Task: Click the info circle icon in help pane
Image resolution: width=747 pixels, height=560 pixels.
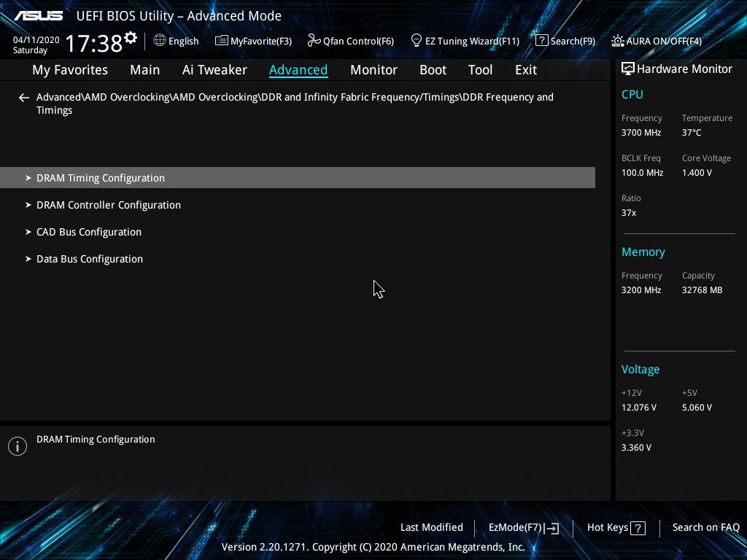Action: tap(18, 446)
